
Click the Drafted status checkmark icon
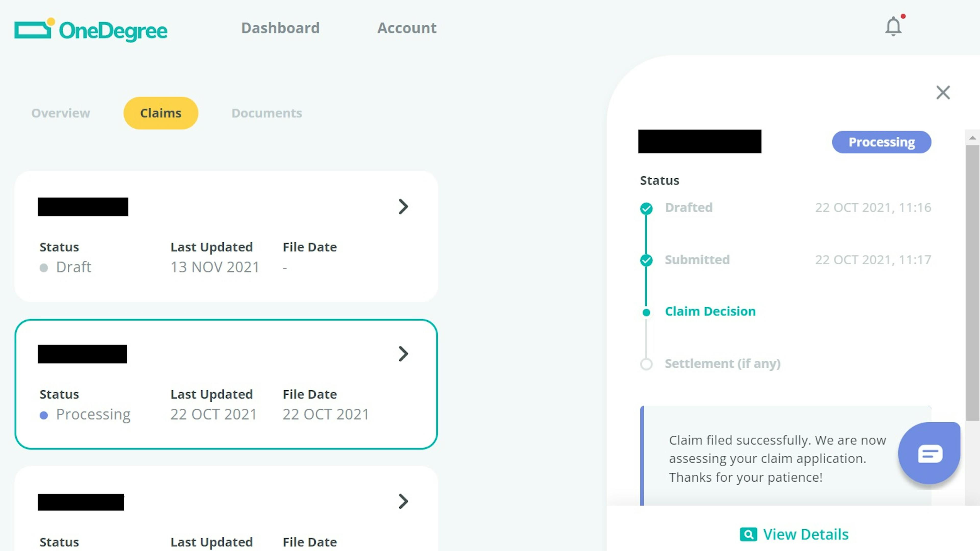point(646,207)
